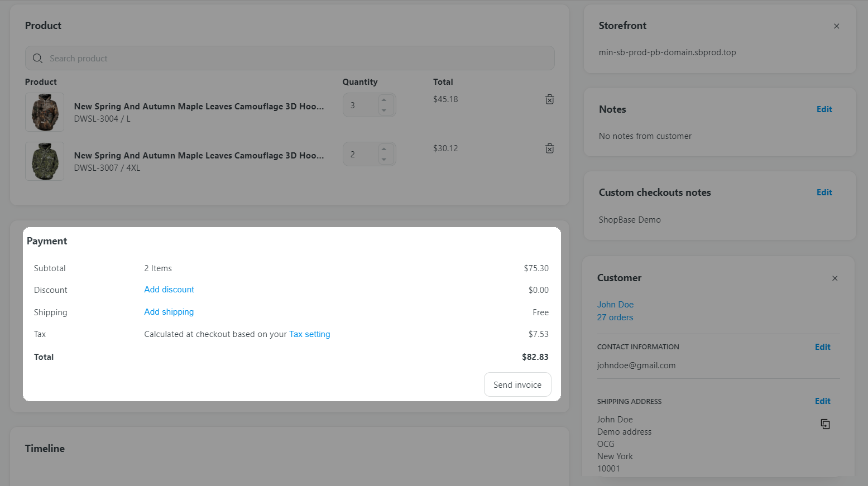The height and width of the screenshot is (486, 868).
Task: Click 'Demo address' line in shipping address
Action: coord(624,432)
